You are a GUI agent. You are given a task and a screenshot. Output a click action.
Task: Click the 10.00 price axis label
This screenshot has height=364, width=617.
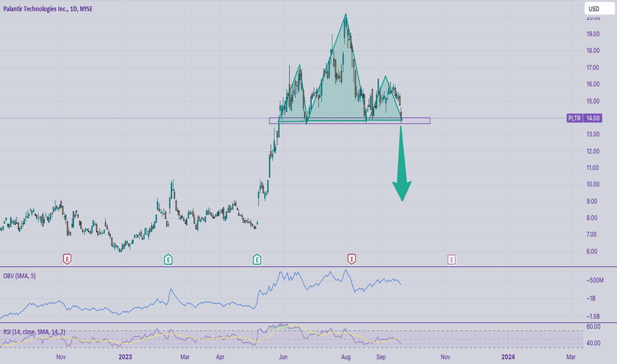click(593, 184)
